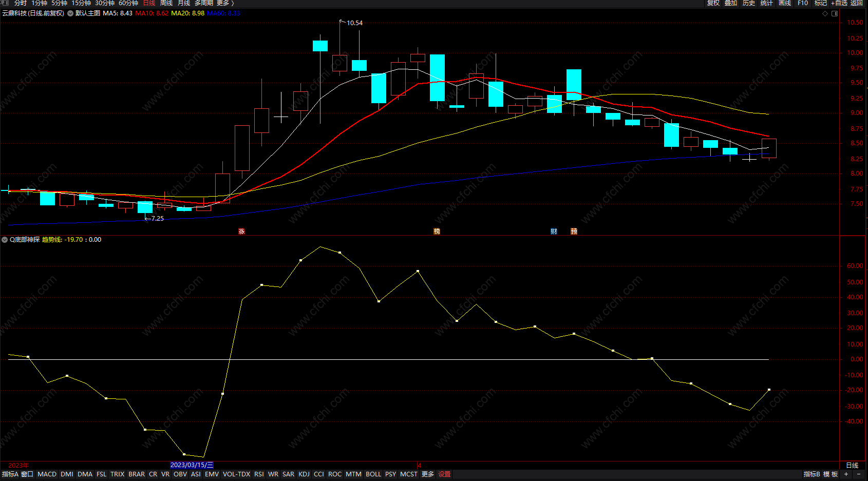Select the WR indicator tab
The width and height of the screenshot is (868, 481).
click(x=273, y=474)
